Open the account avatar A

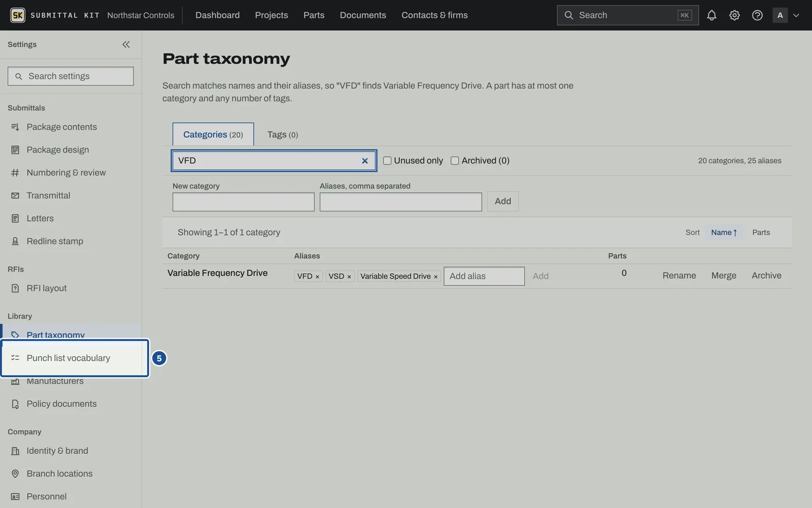point(780,15)
